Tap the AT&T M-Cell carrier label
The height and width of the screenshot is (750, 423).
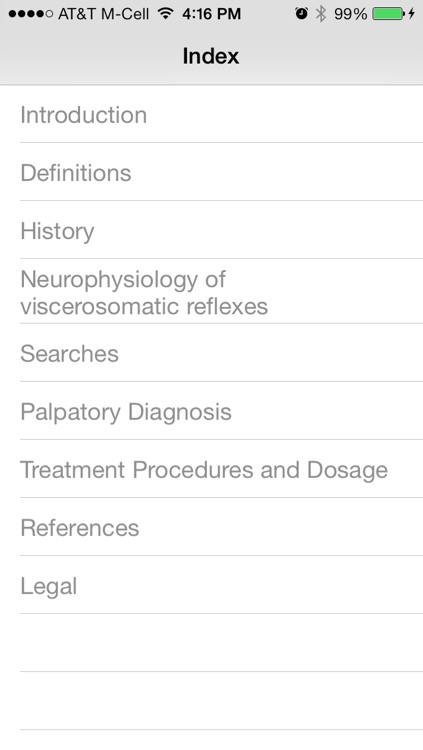103,14
